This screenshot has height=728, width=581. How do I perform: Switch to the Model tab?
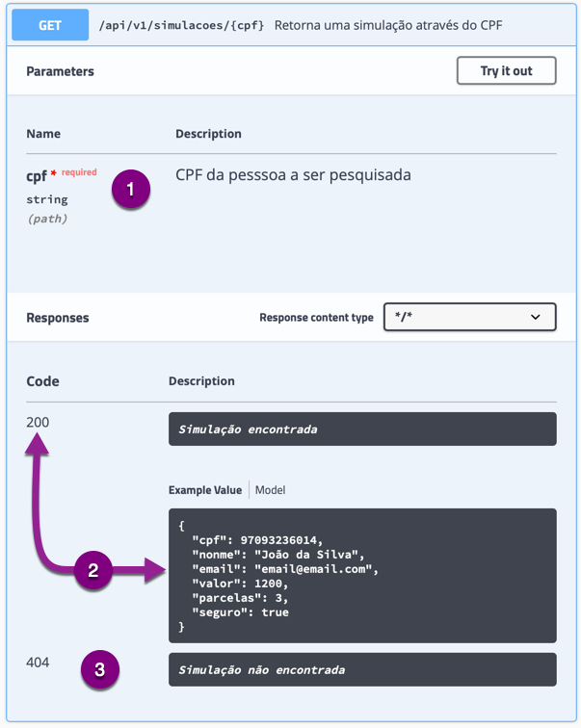click(x=271, y=490)
